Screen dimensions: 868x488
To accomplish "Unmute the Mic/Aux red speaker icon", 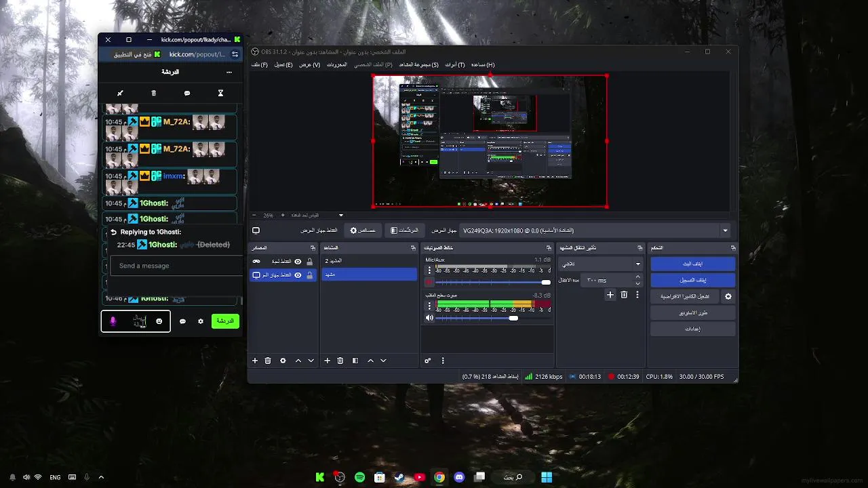I will 429,282.
